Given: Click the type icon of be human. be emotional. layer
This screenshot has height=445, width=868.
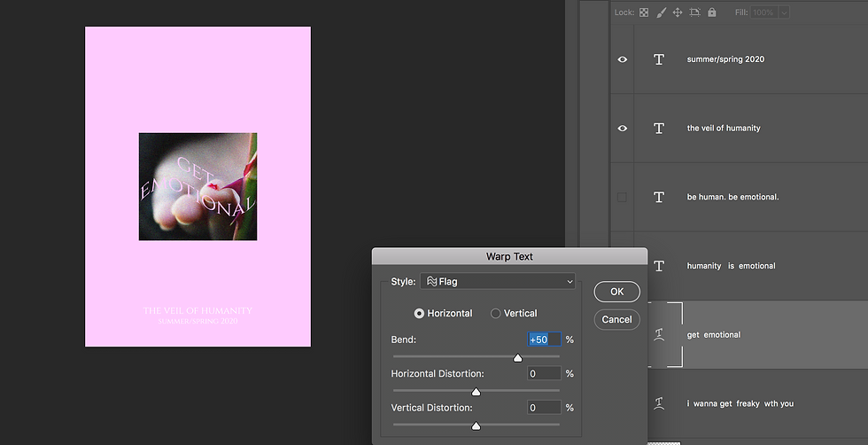Looking at the screenshot, I should coord(659,197).
